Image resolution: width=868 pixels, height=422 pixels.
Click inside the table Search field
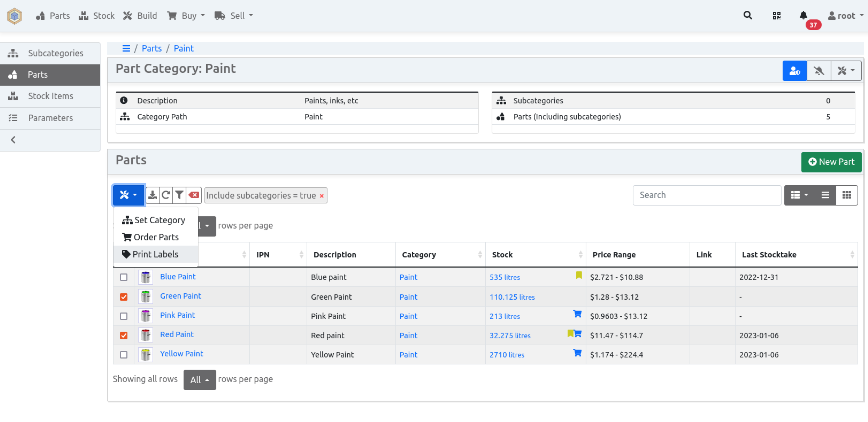point(706,195)
